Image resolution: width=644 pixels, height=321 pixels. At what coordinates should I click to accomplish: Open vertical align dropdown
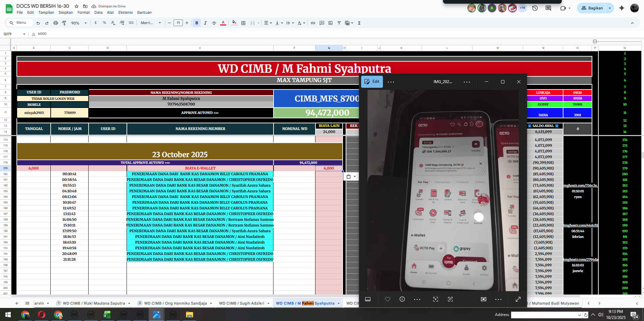click(279, 23)
